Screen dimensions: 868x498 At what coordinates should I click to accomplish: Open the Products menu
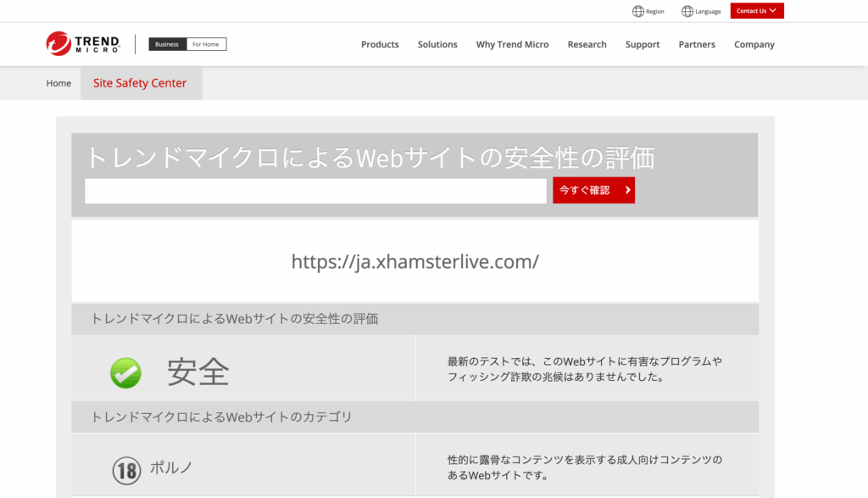(380, 44)
